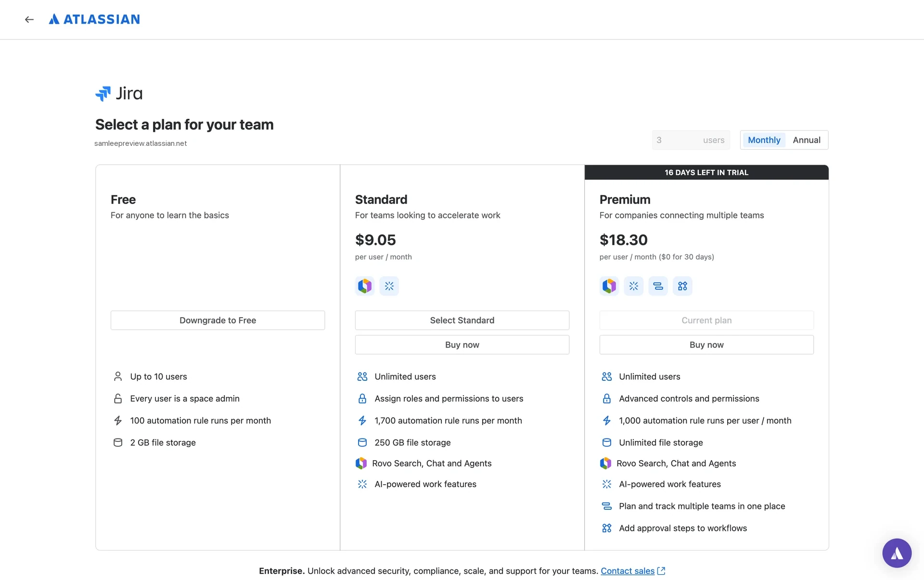This screenshot has height=580, width=924.
Task: Click text 'Every user is a space admin'
Action: point(185,399)
